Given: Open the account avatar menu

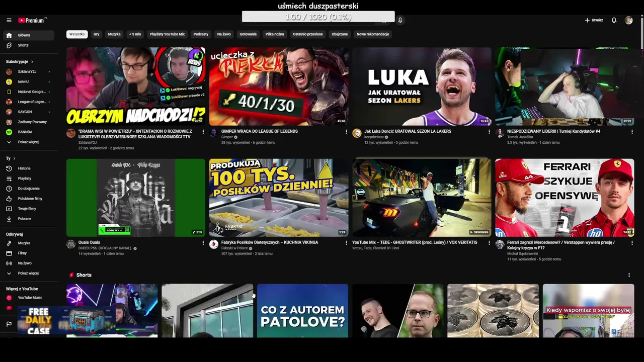Looking at the screenshot, I should (x=628, y=20).
